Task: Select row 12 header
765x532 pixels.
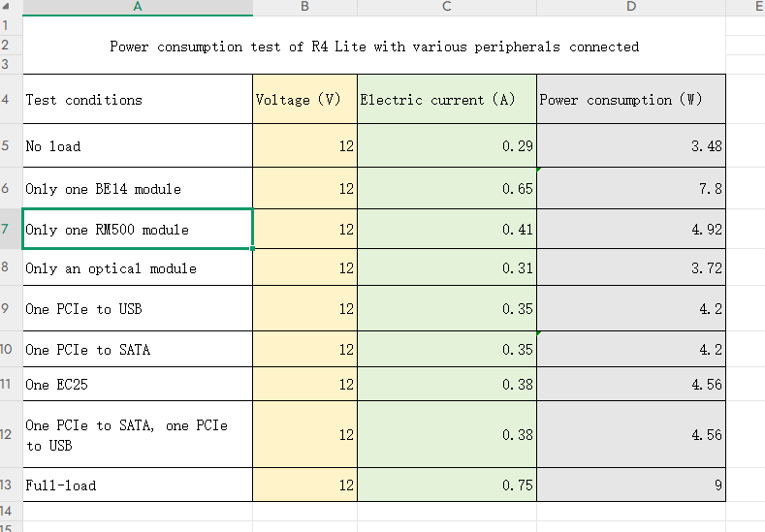Action: click(x=11, y=434)
